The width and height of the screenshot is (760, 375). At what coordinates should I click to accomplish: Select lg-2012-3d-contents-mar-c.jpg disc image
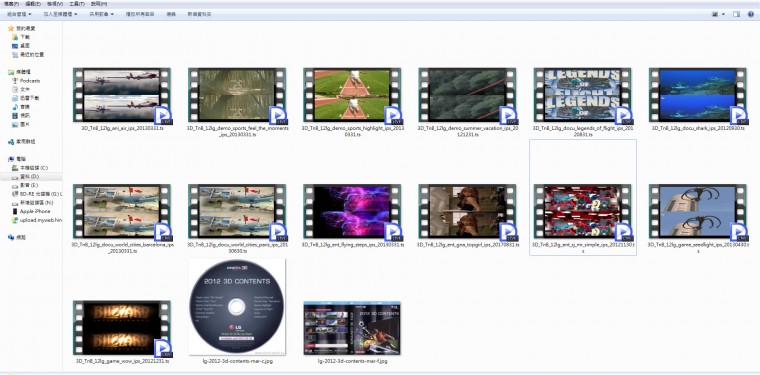(x=237, y=307)
